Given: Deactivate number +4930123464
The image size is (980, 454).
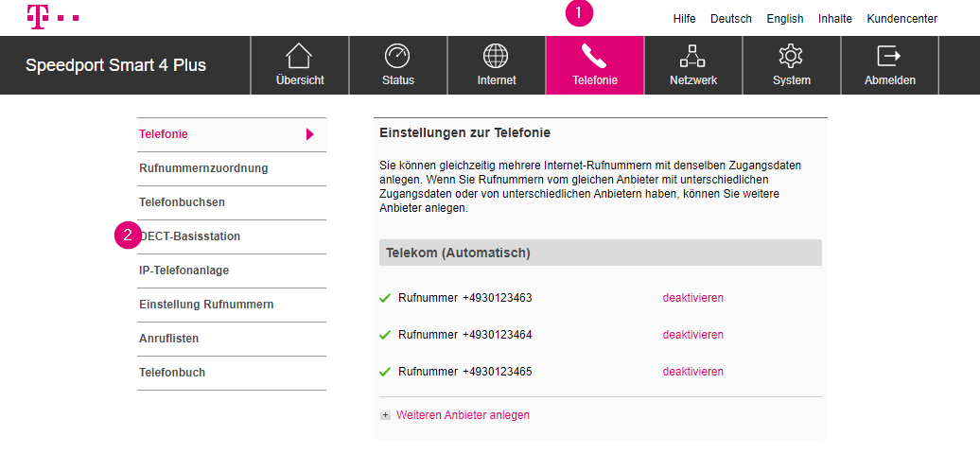Looking at the screenshot, I should 693,335.
